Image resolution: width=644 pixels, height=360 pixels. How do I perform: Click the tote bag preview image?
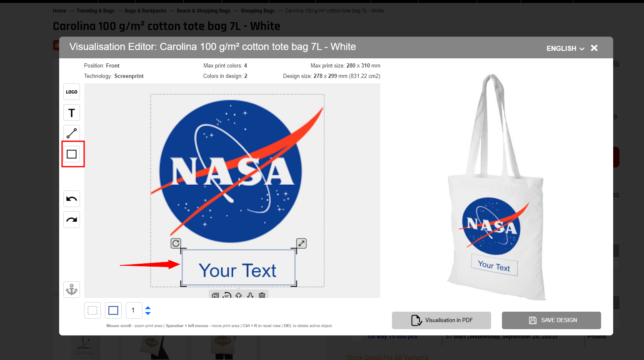[x=496, y=187]
